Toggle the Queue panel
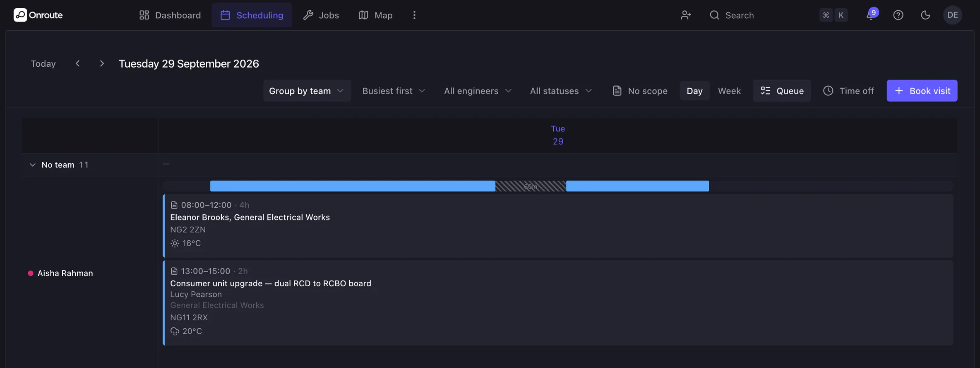The image size is (980, 368). (782, 91)
